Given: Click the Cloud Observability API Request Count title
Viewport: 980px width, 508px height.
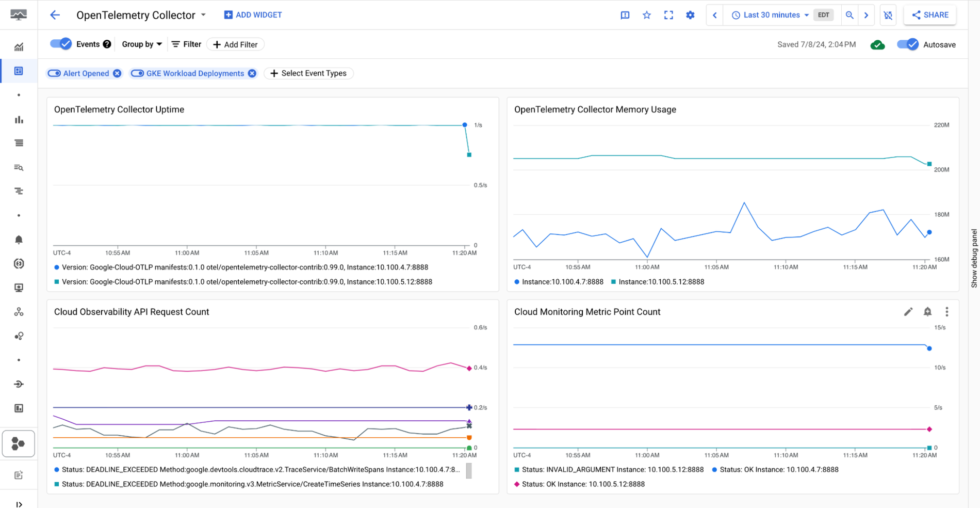Looking at the screenshot, I should click(132, 312).
